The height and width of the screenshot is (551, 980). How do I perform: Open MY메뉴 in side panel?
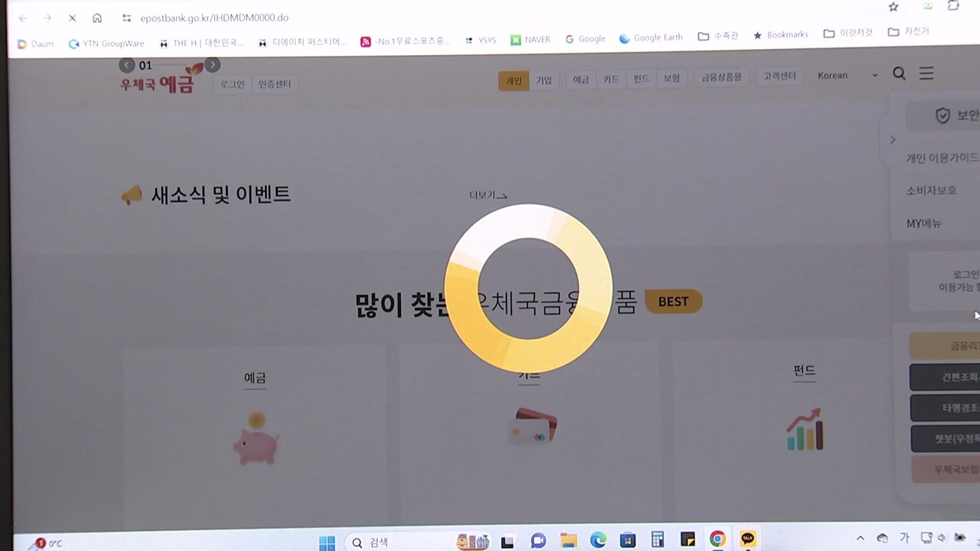click(924, 223)
